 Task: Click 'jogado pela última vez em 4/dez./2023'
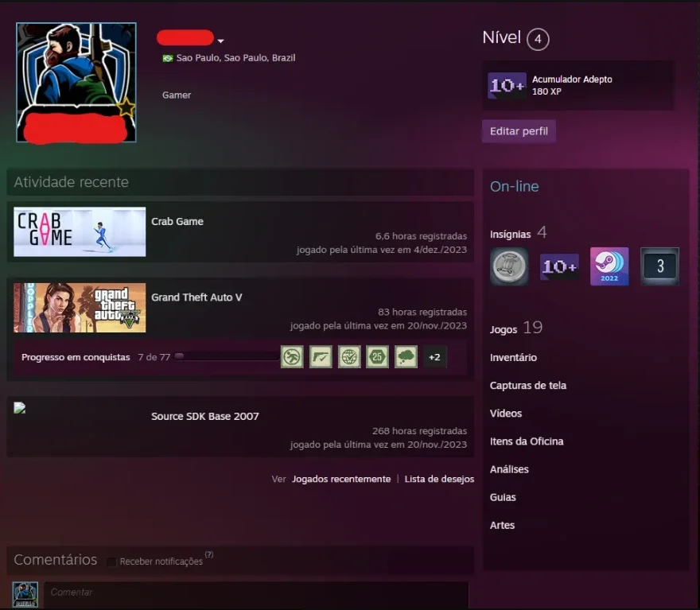pyautogui.click(x=382, y=250)
